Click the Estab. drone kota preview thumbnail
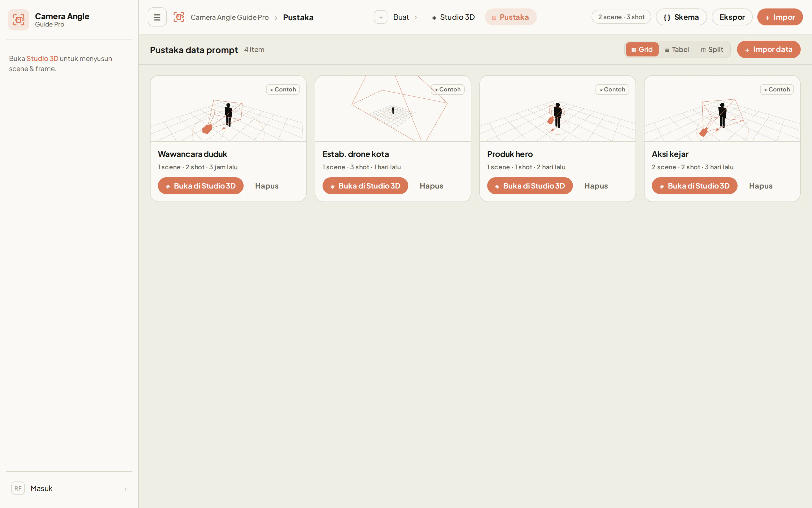812x508 pixels. [393, 109]
